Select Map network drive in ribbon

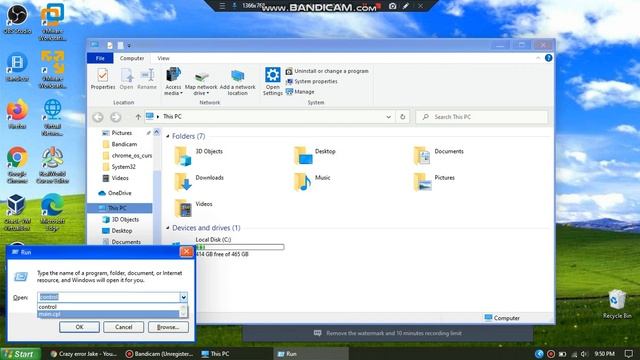coord(201,83)
